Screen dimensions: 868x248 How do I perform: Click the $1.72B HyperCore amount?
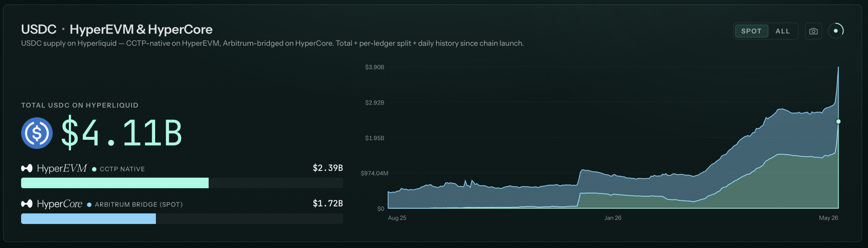tap(328, 203)
